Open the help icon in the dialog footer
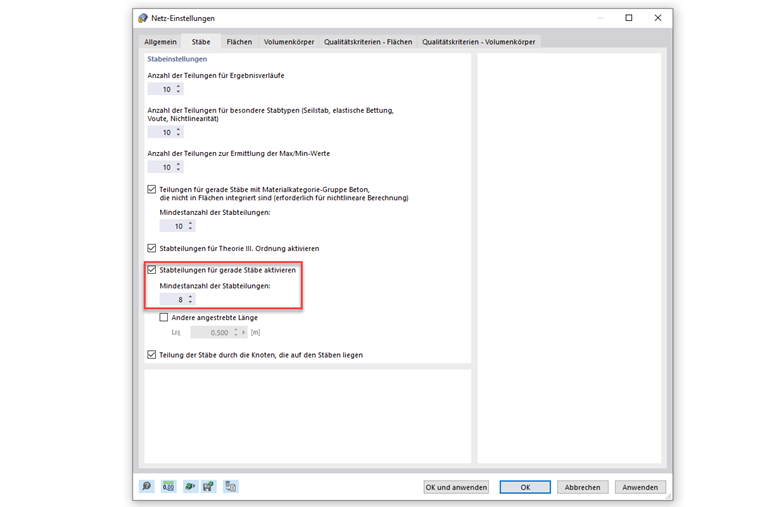760x507 pixels. 146,486
